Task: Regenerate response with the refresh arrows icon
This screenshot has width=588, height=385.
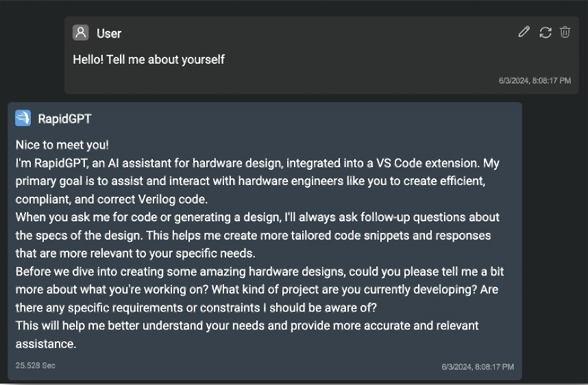Action: tap(546, 32)
